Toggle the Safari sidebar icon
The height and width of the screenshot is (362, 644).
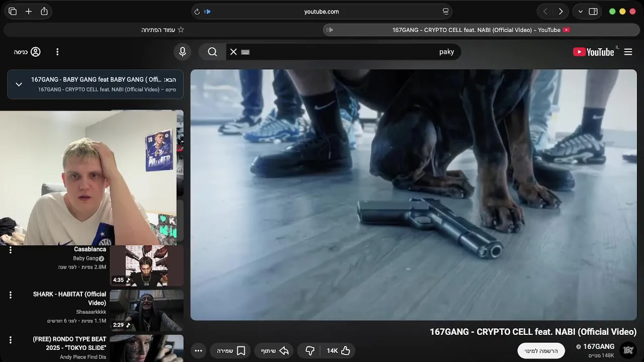click(x=593, y=12)
